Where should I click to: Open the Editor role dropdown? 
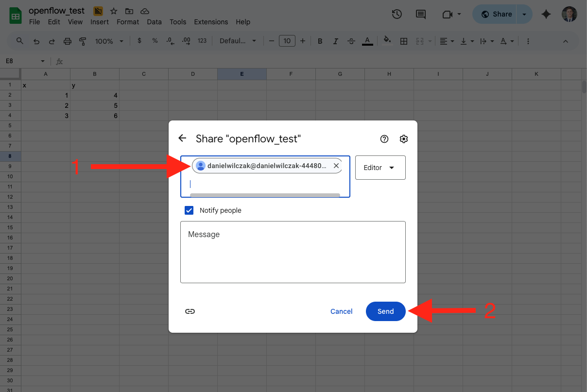click(380, 168)
